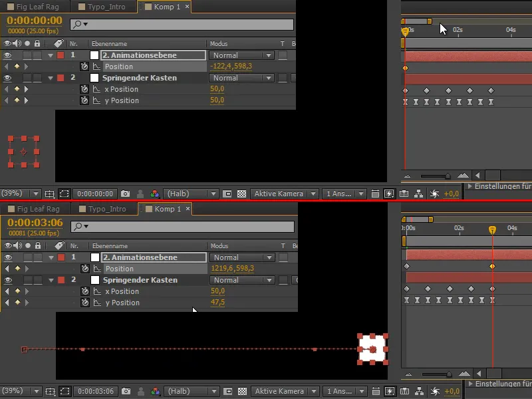This screenshot has width=532, height=399.
Task: Open (39%) zoom dropdown in 0:00:00:00 viewer
Action: (20, 194)
